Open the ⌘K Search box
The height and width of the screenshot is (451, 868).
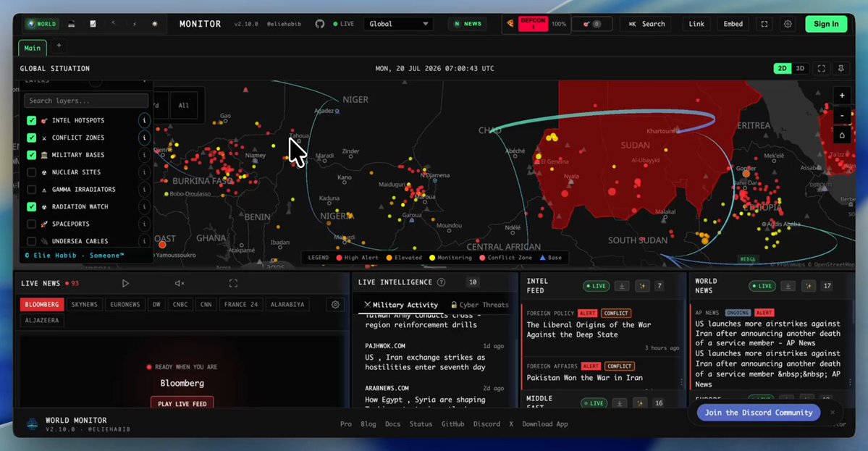click(646, 24)
